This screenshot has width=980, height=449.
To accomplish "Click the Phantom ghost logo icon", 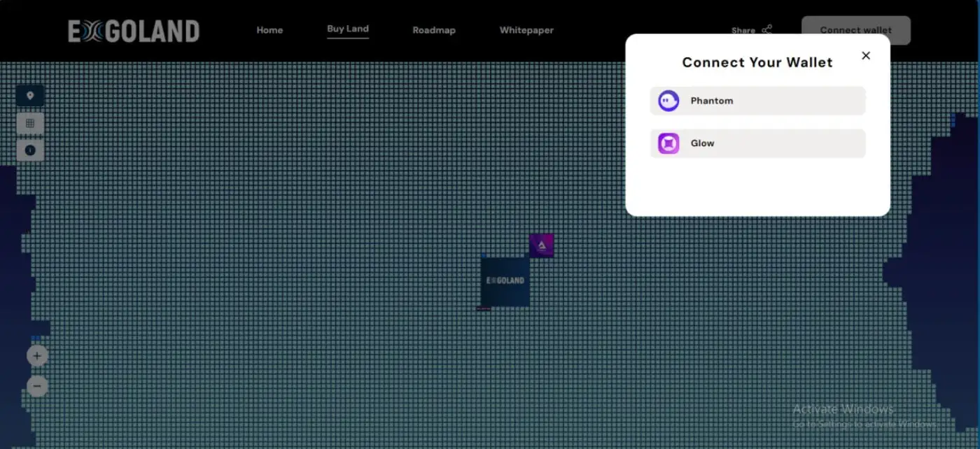I will pyautogui.click(x=668, y=101).
